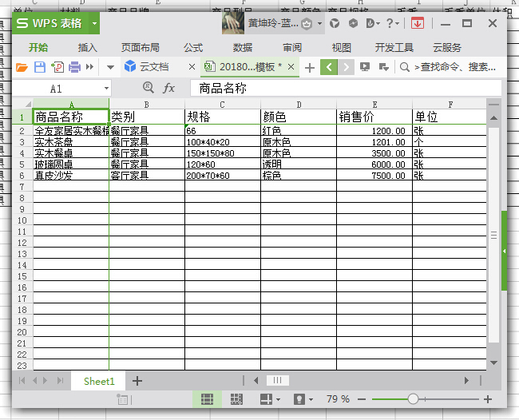Open a new document tab with plus
519x420 pixels.
coord(310,67)
